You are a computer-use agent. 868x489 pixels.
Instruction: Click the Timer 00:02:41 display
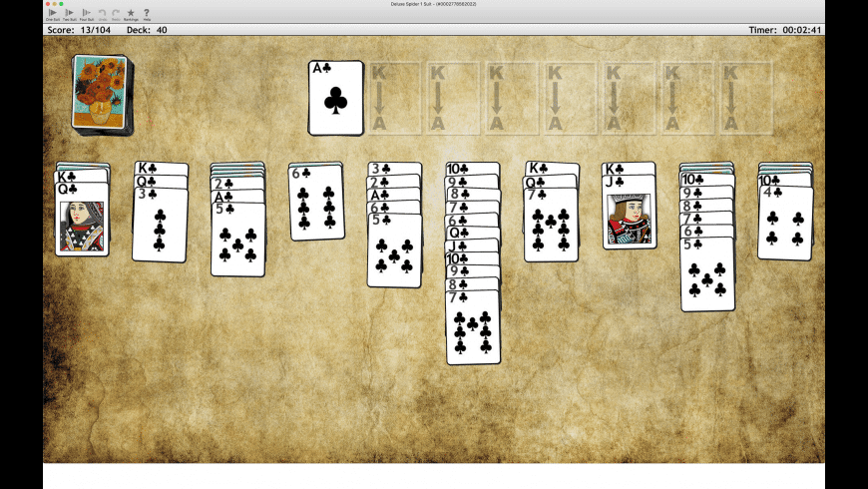(785, 30)
